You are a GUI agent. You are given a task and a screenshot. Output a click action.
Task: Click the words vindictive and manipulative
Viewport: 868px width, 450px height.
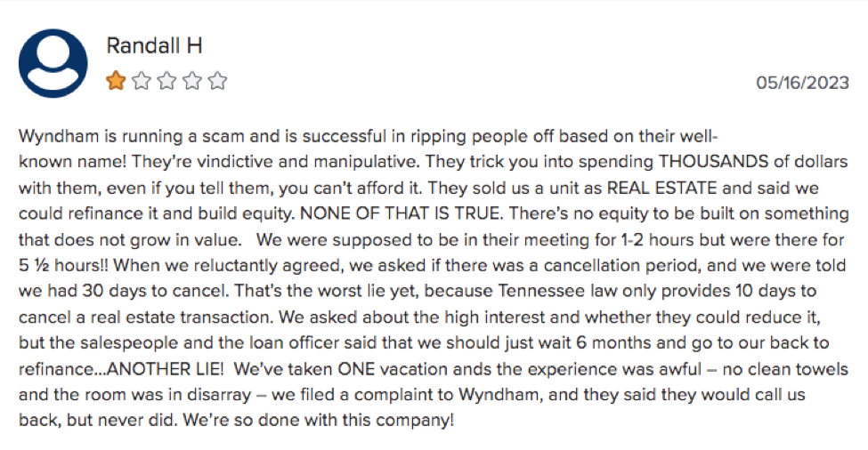pos(305,162)
